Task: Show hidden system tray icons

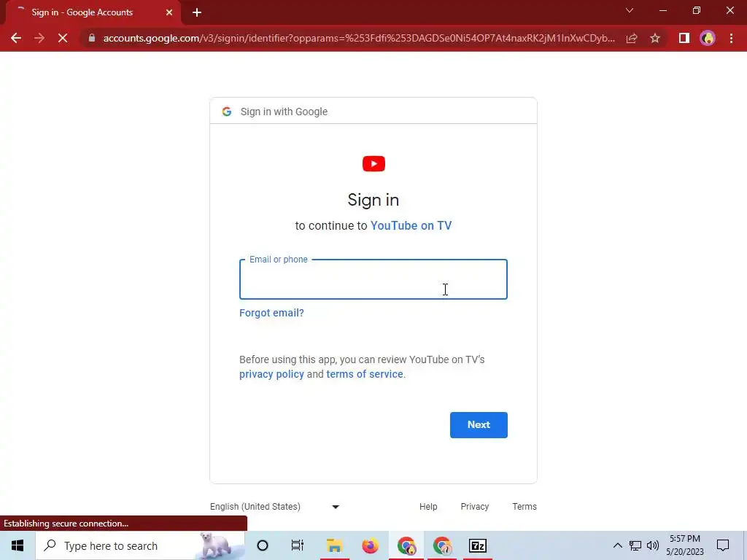Action: [x=617, y=545]
